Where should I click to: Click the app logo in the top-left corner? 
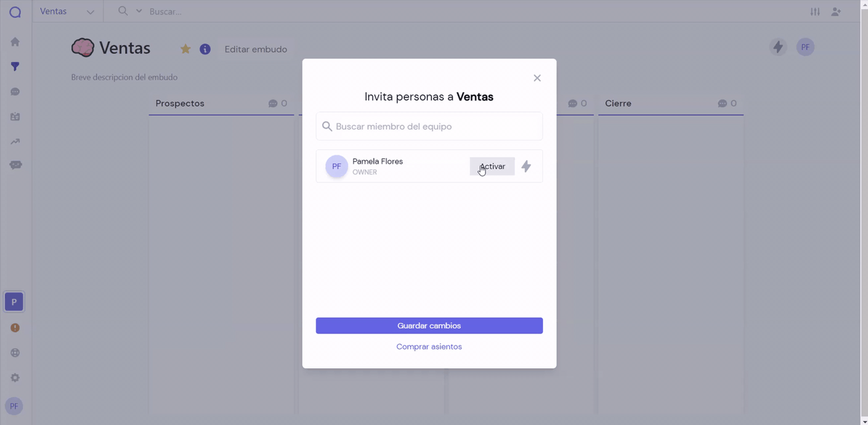15,12
